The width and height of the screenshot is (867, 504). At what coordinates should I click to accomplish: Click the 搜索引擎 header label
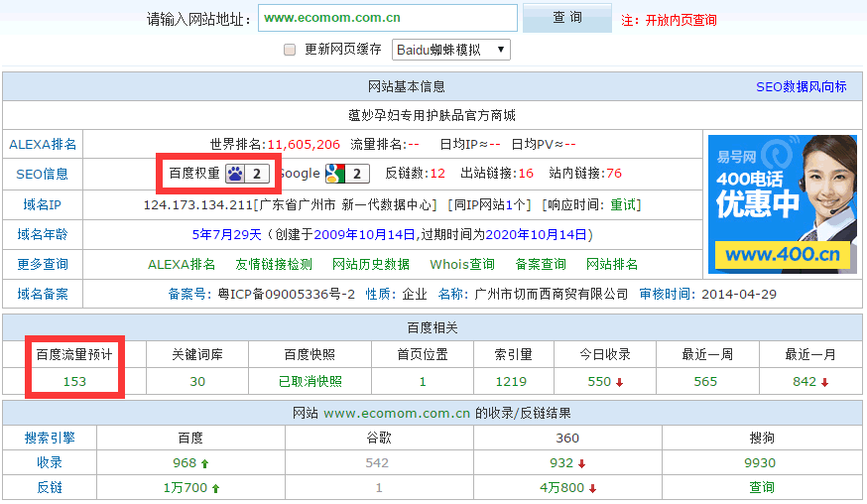(50, 439)
